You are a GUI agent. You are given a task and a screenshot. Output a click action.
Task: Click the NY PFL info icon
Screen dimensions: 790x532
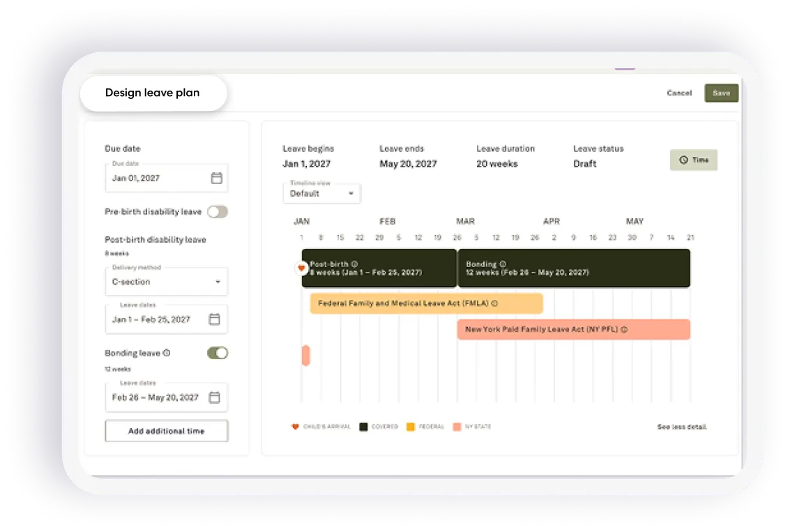(x=624, y=330)
